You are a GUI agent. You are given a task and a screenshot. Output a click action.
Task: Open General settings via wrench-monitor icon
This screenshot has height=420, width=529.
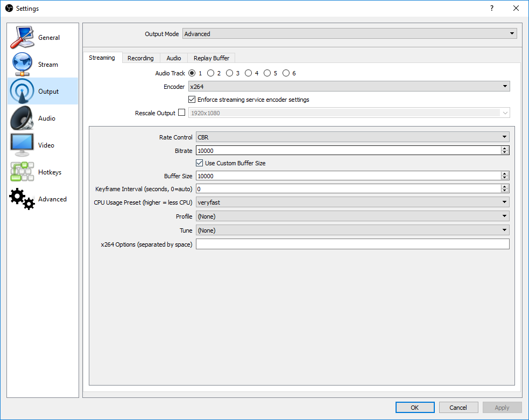pos(22,37)
